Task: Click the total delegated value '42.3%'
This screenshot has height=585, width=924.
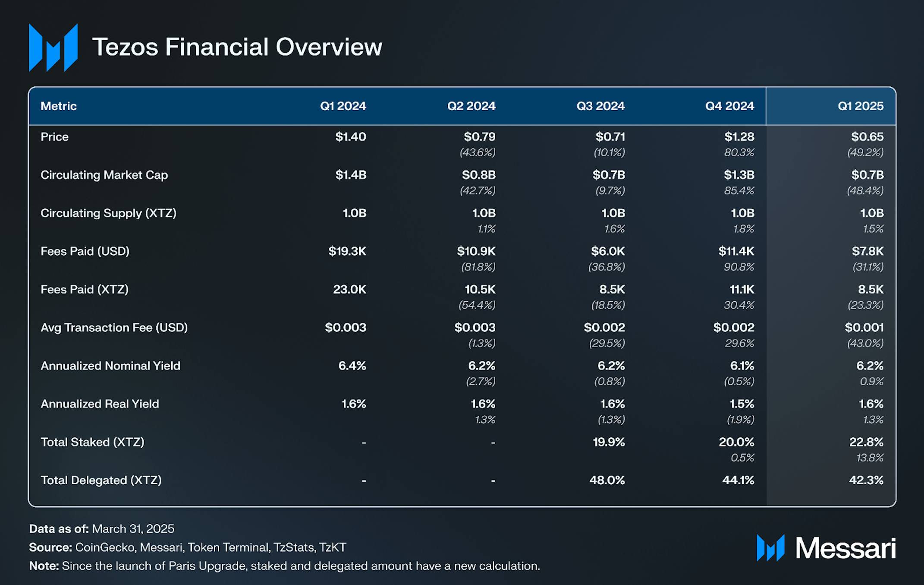Action: pyautogui.click(x=866, y=480)
